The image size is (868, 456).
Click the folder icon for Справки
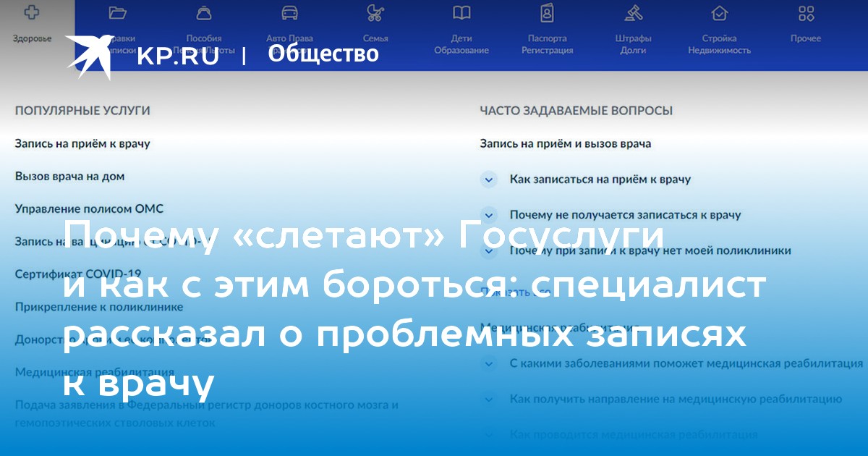(117, 13)
